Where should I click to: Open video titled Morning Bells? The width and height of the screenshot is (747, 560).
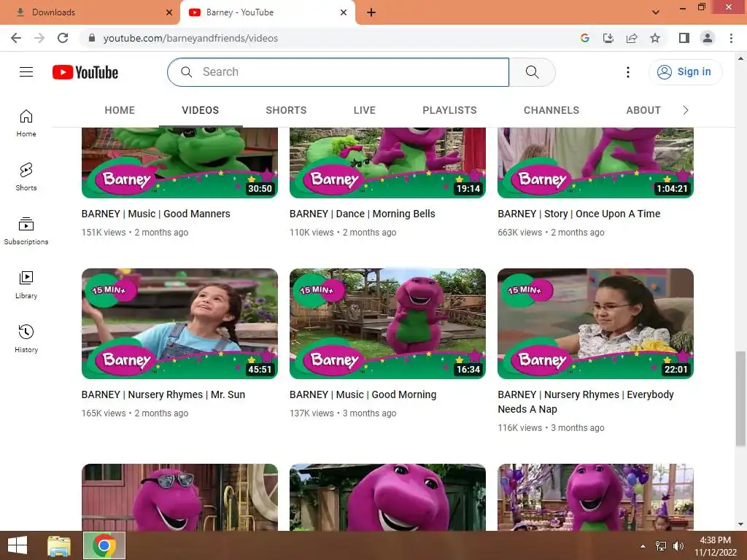click(x=363, y=214)
